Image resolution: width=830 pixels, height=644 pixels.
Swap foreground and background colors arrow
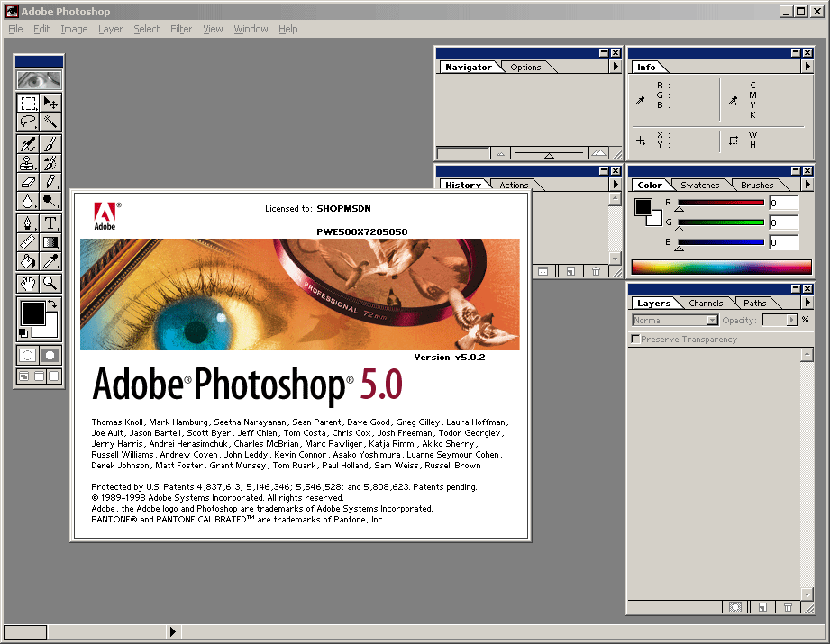click(52, 304)
